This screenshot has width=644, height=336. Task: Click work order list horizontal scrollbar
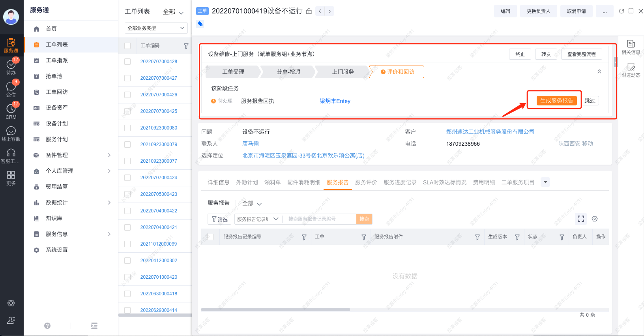(x=155, y=315)
